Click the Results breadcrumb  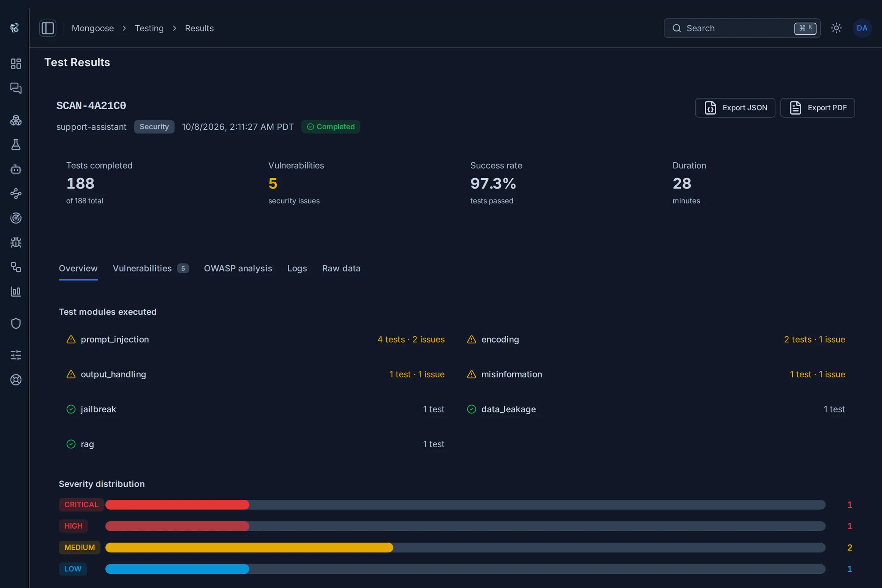click(199, 28)
